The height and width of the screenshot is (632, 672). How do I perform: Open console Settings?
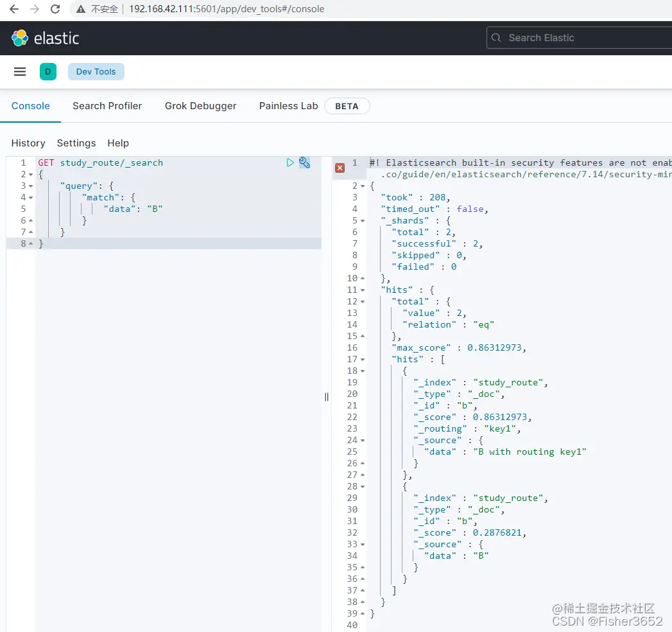[x=76, y=143]
